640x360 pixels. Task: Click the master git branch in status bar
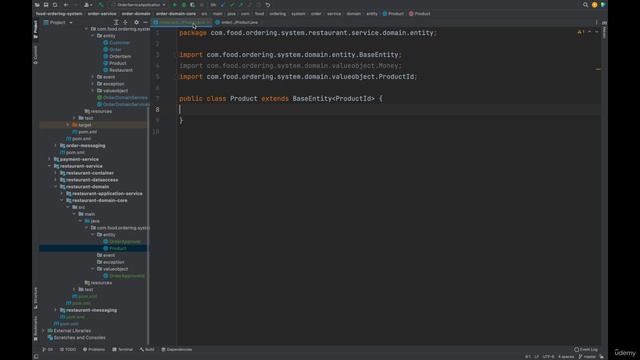point(588,356)
